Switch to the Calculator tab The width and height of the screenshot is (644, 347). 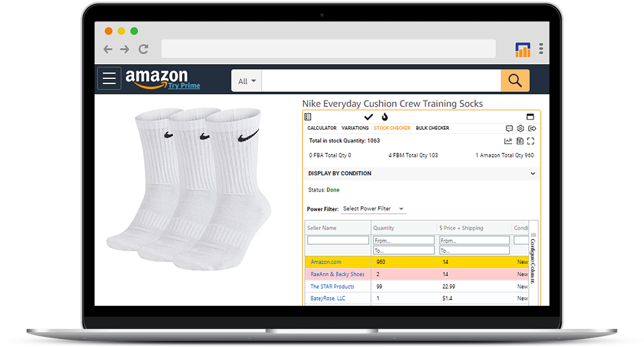tap(322, 128)
